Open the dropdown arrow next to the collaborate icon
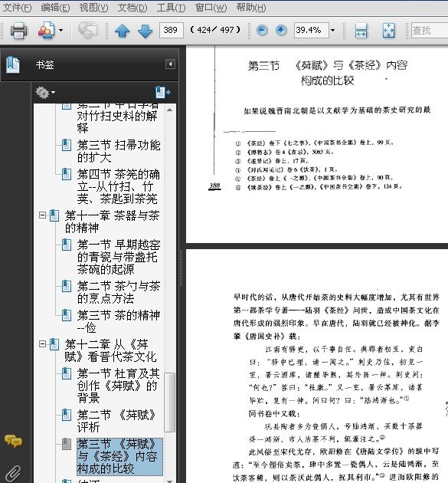 click(60, 30)
